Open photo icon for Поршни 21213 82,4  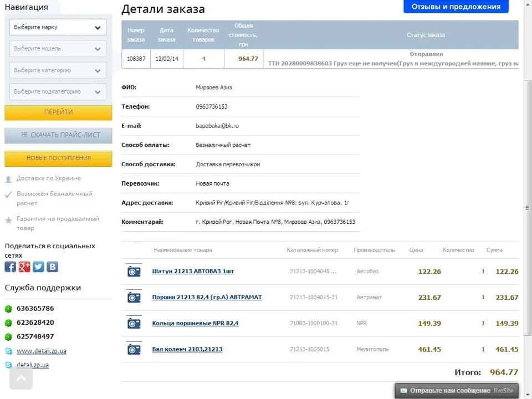click(134, 297)
